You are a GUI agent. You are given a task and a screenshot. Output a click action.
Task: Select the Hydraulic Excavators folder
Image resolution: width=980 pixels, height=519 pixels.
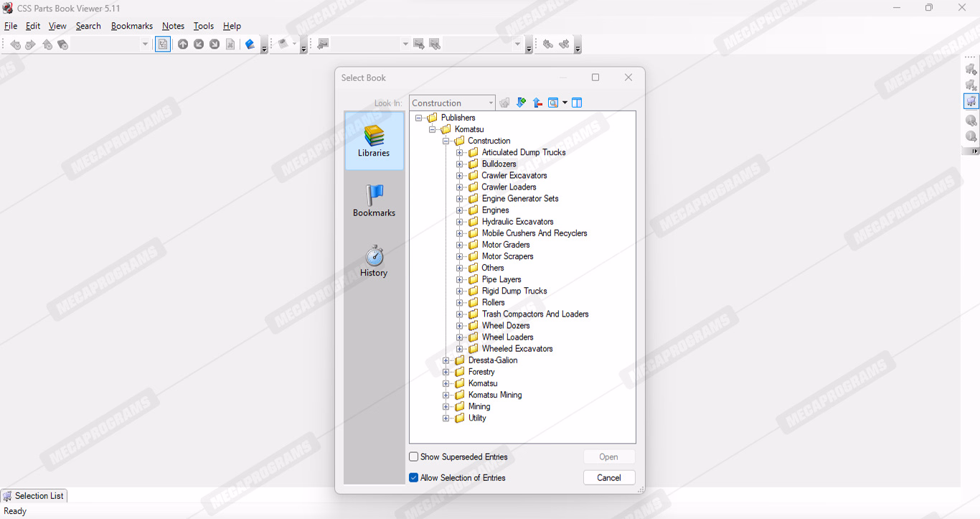(x=517, y=222)
